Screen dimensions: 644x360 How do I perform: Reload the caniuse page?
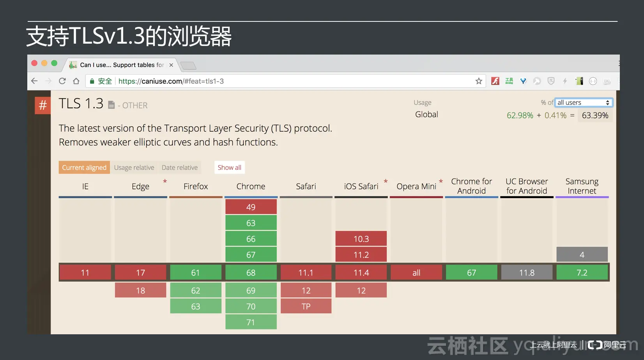tap(62, 81)
